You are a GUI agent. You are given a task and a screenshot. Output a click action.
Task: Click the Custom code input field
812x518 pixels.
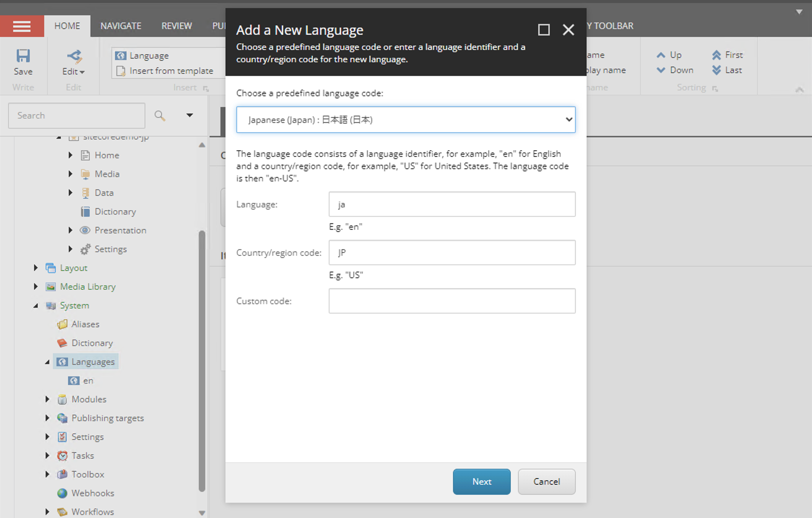(x=452, y=301)
